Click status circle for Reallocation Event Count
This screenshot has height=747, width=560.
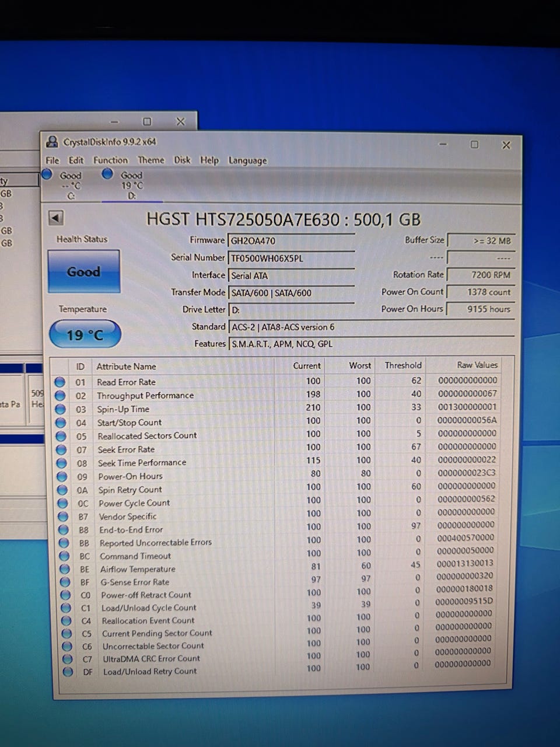point(66,621)
